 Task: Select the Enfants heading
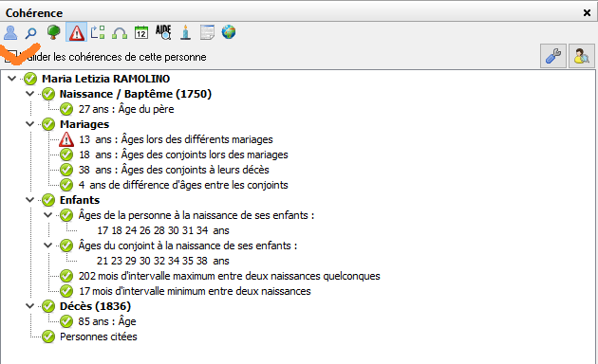point(80,200)
